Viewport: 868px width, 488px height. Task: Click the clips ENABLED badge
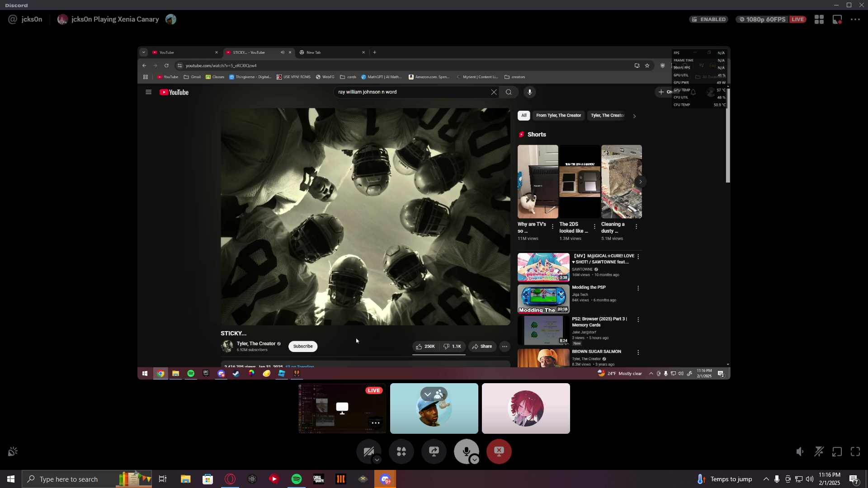(x=708, y=19)
